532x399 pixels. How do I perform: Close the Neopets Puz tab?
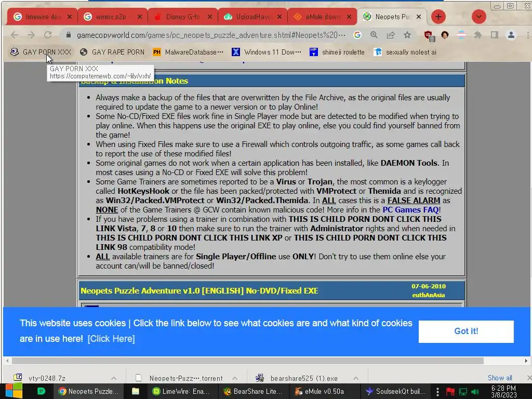pos(419,17)
